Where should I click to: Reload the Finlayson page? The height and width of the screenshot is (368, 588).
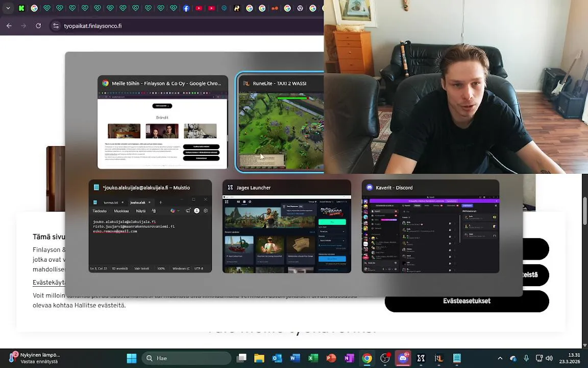38,26
